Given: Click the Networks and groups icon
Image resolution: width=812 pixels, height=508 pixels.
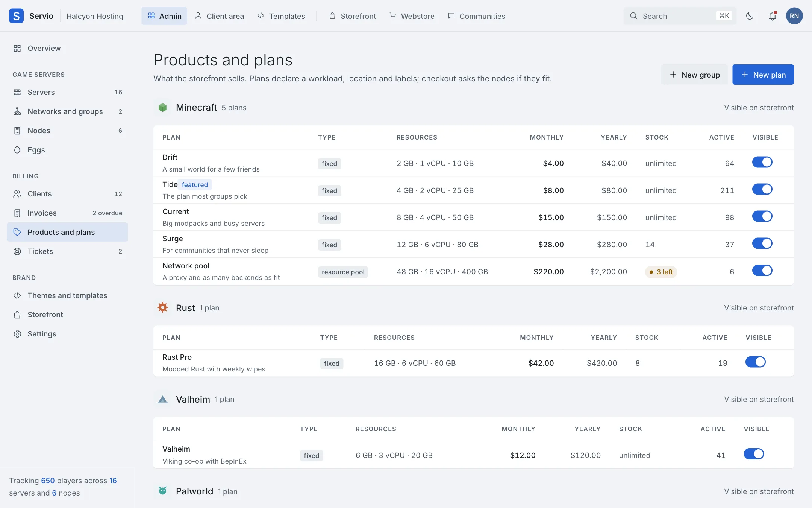Looking at the screenshot, I should [x=17, y=111].
